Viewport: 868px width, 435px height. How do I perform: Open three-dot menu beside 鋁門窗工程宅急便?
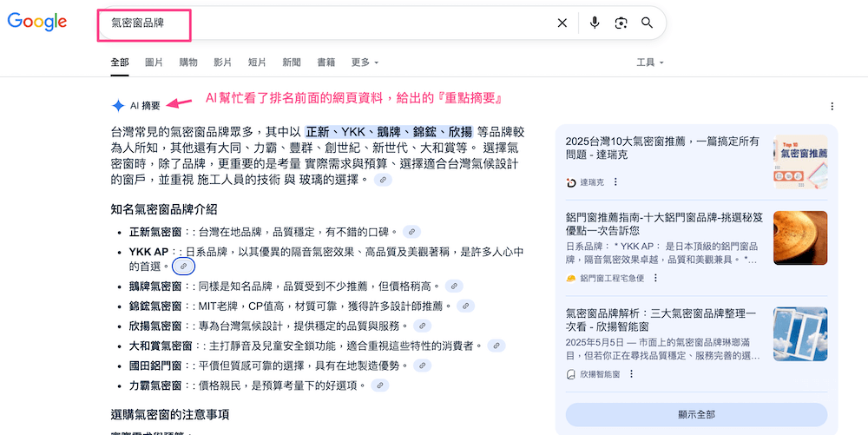click(x=655, y=278)
